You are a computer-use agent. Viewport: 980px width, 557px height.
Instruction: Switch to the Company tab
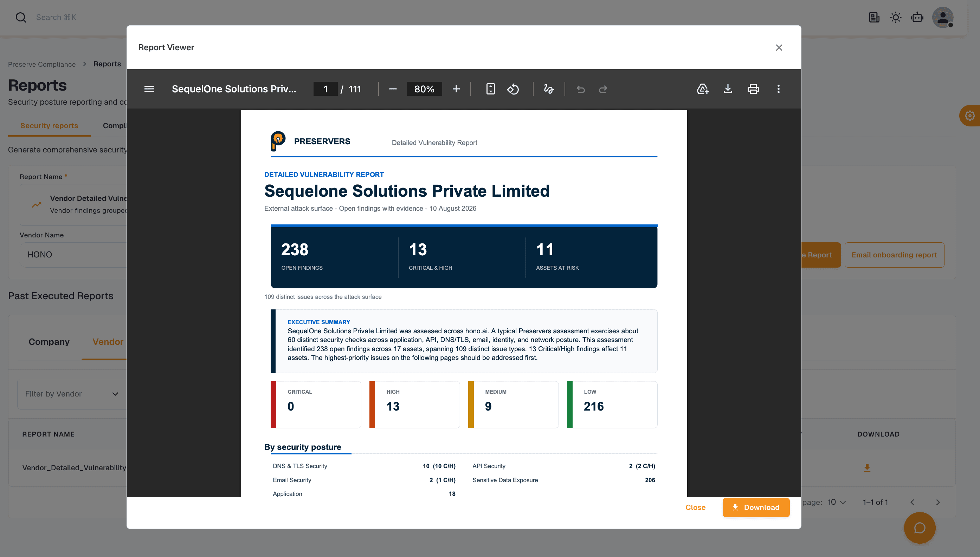[x=49, y=342]
